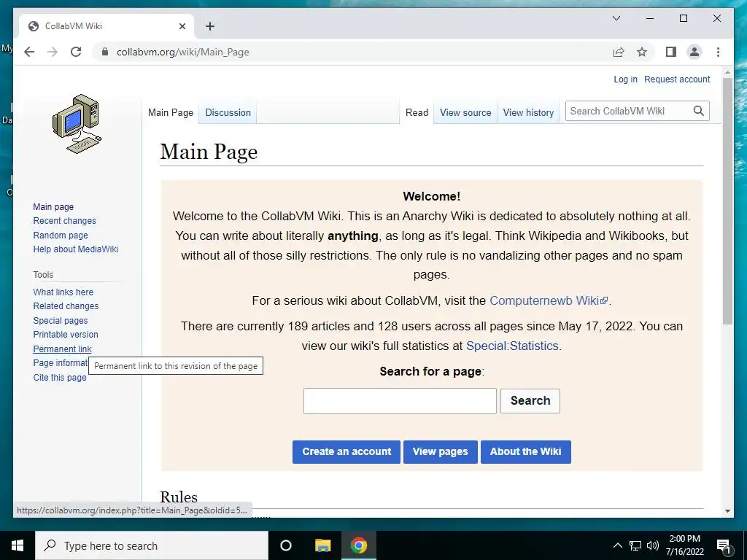The image size is (747, 560).
Task: Open Chrome's three-dot menu
Action: [x=718, y=52]
